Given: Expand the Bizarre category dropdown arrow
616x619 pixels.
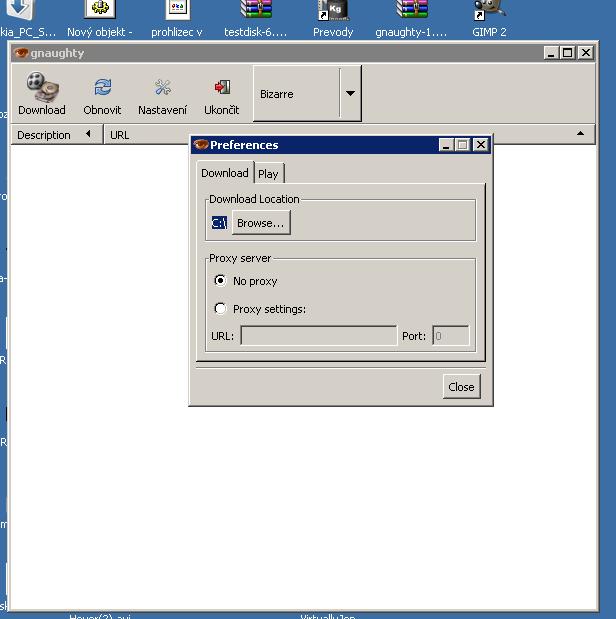Looking at the screenshot, I should (x=350, y=94).
